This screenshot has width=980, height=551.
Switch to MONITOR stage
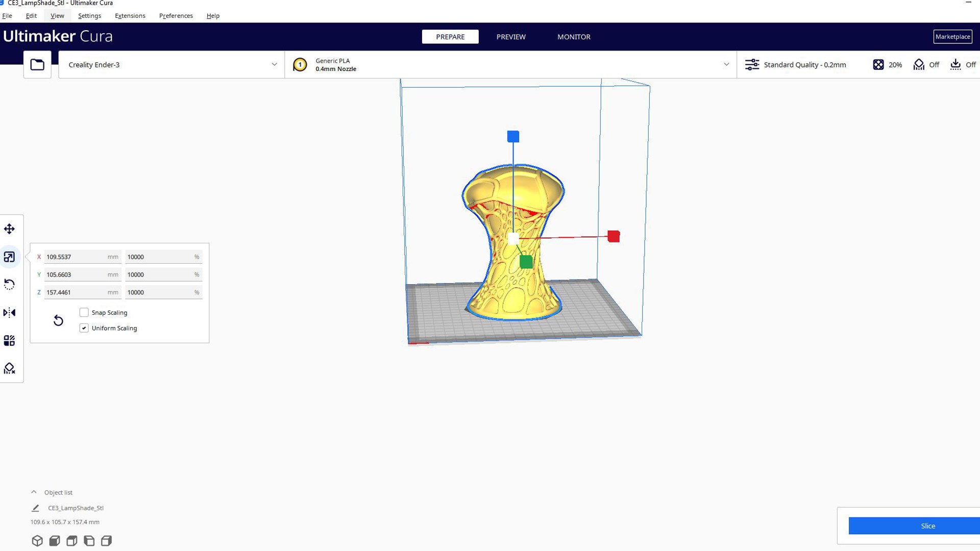(574, 37)
